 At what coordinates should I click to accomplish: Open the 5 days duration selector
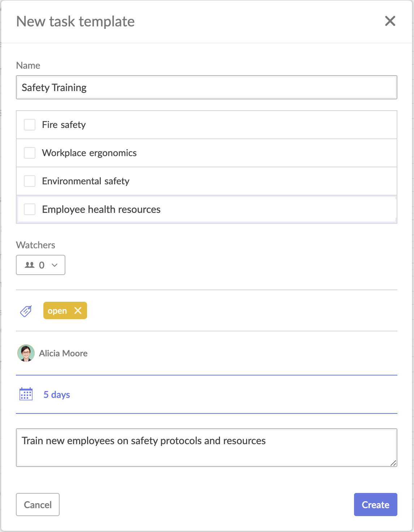57,395
